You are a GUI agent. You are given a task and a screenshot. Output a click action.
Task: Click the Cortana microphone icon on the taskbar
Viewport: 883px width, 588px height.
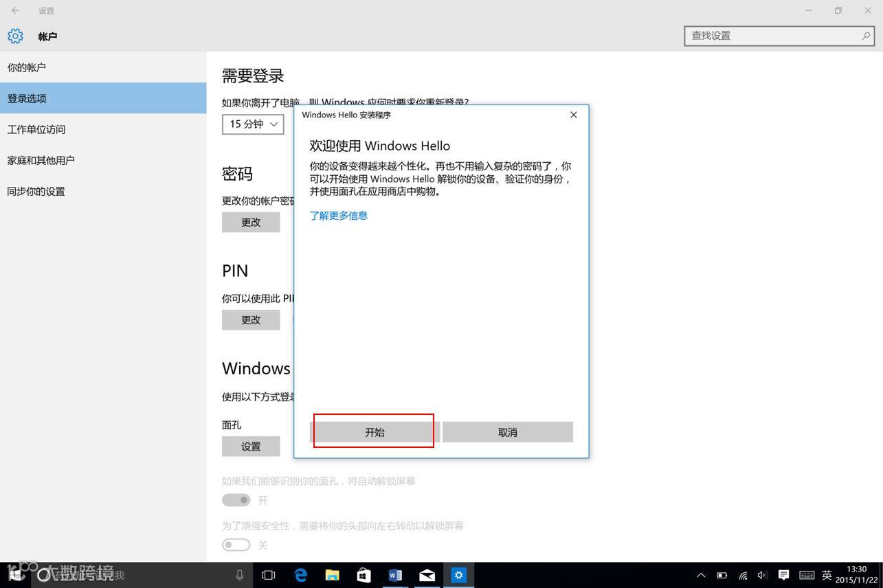click(240, 575)
